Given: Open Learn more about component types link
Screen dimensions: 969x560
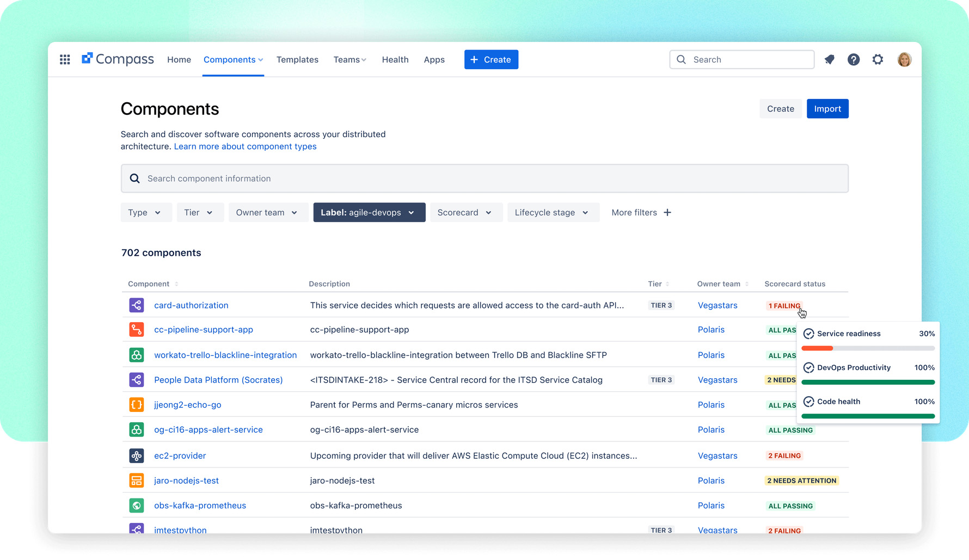Looking at the screenshot, I should pyautogui.click(x=245, y=146).
